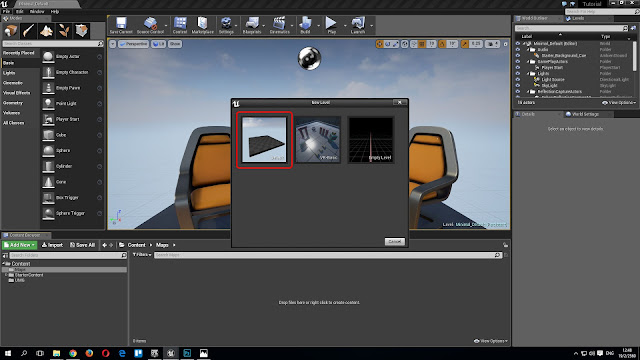
Task: Click create folder icon in World Outliner
Action: tap(633, 28)
